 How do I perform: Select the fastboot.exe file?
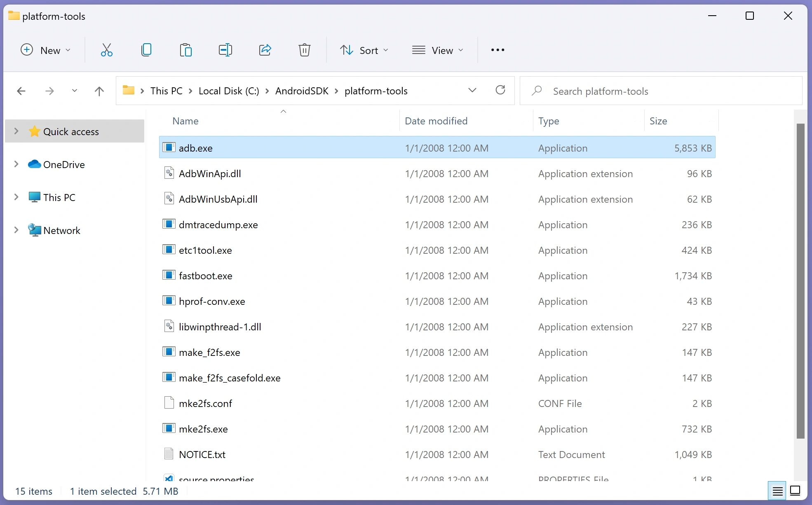(437, 276)
